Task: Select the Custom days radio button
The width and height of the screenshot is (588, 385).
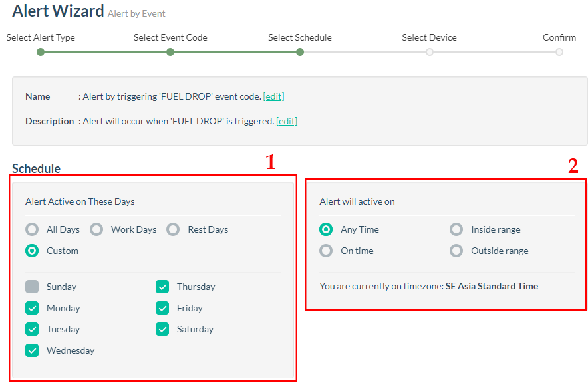Action: tap(32, 251)
